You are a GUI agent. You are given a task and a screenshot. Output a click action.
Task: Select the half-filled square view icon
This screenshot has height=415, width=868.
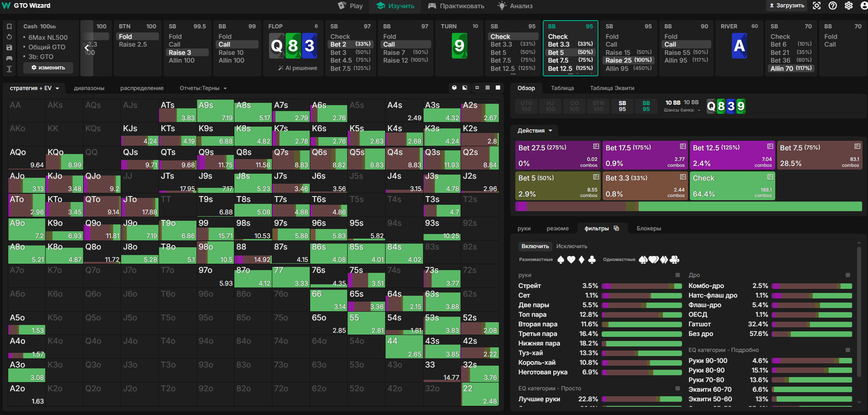point(465,88)
